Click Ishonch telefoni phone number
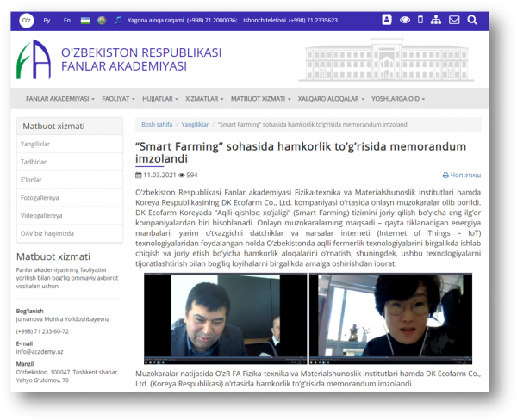This screenshot has height=420, width=517. pyautogui.click(x=314, y=21)
